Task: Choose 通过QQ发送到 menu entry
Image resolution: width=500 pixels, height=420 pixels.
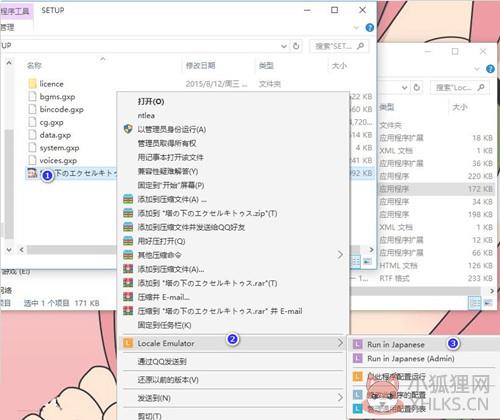Action: click(x=162, y=361)
